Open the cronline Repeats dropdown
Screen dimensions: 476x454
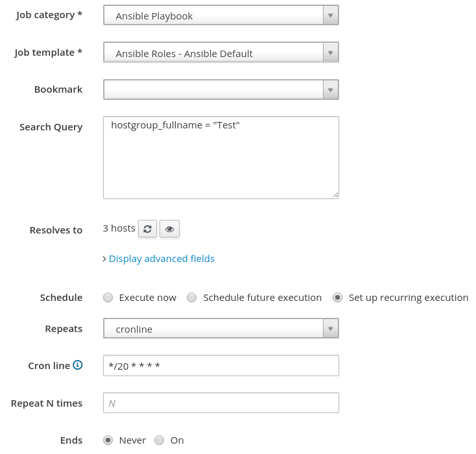pyautogui.click(x=214, y=329)
